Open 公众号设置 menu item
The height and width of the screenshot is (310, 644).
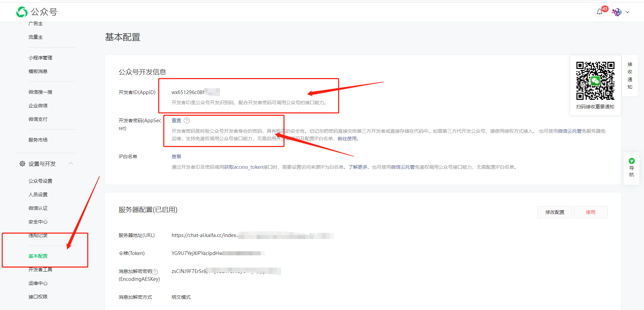click(x=40, y=181)
